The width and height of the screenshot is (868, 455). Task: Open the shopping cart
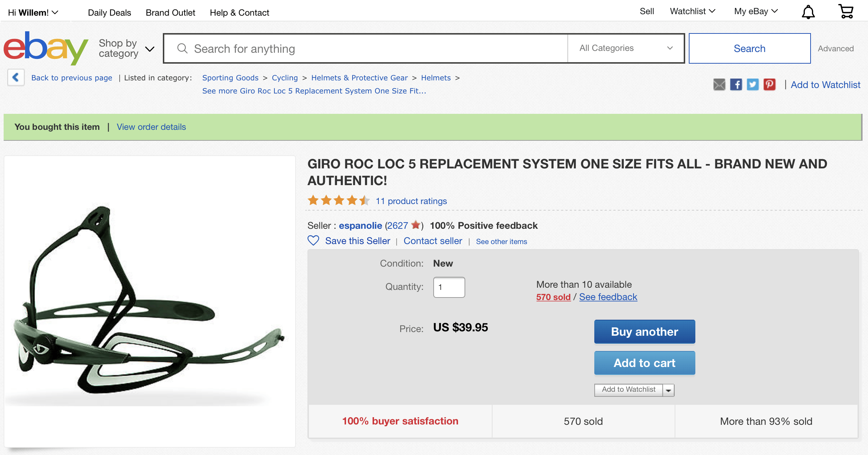tap(846, 11)
